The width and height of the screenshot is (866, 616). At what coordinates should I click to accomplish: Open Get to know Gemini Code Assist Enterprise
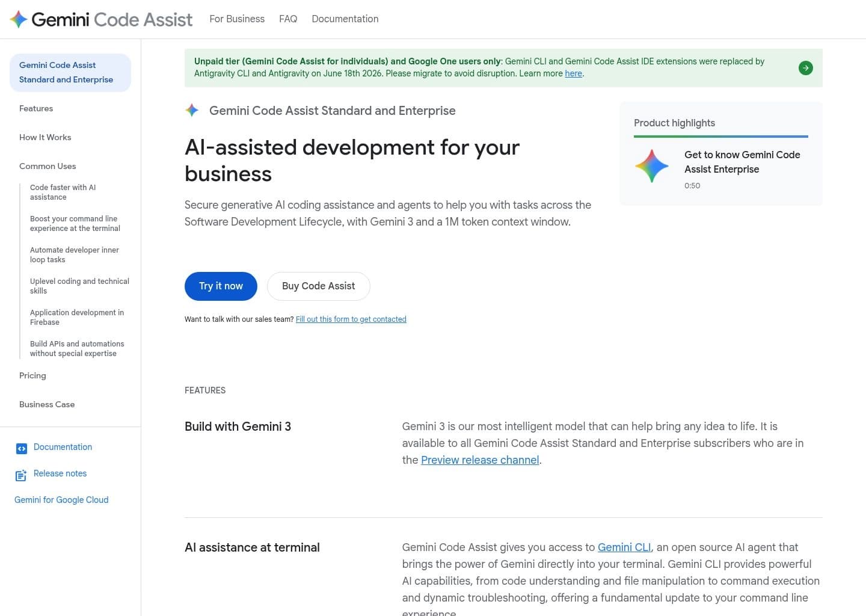tap(742, 162)
